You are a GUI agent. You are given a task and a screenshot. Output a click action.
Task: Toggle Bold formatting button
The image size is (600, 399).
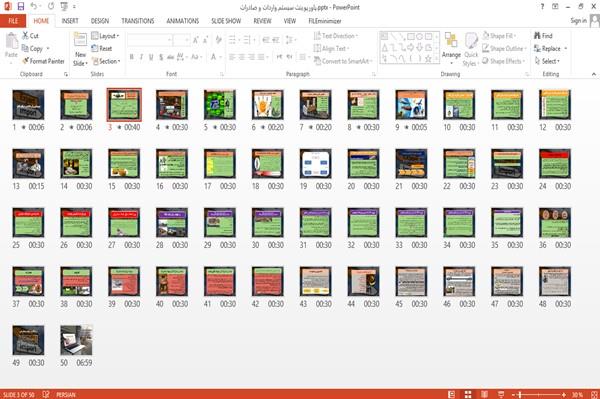point(131,57)
